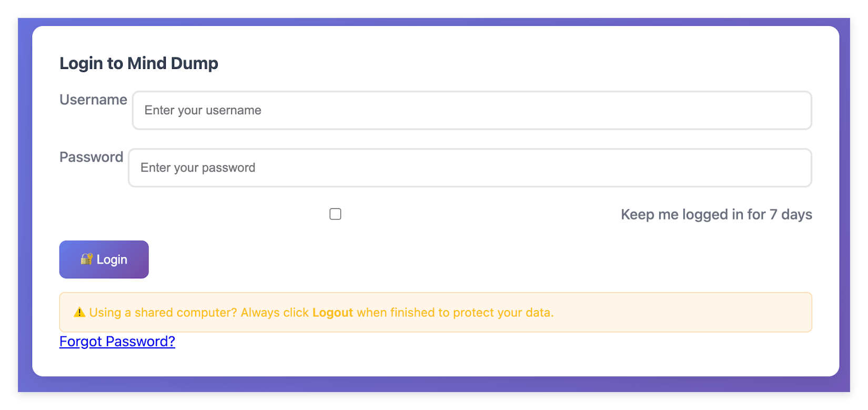This screenshot has width=868, height=410.
Task: Click the "Login to Mind Dump" heading
Action: pos(139,63)
